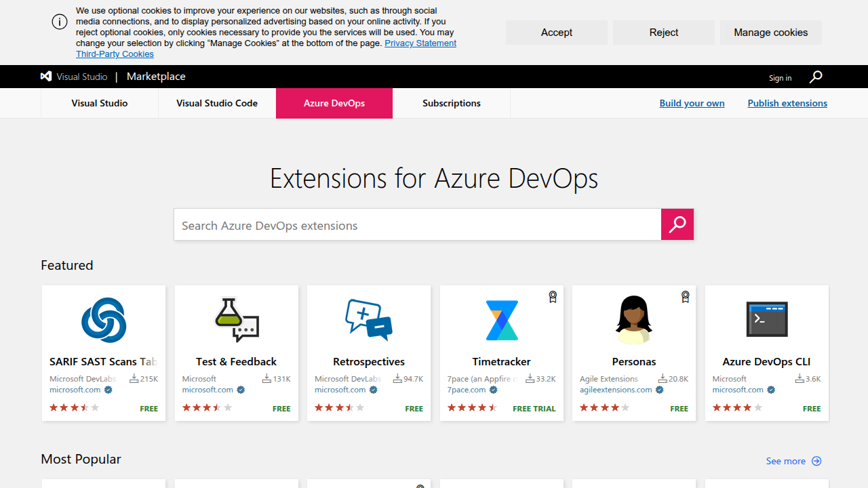Open Retrospectives extension title
This screenshot has width=868, height=488.
pyautogui.click(x=369, y=362)
